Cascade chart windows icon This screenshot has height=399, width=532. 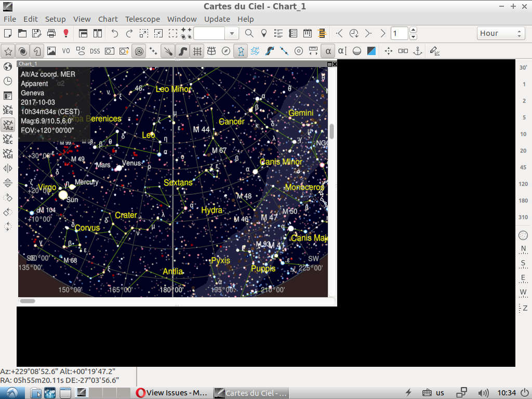[x=83, y=33]
